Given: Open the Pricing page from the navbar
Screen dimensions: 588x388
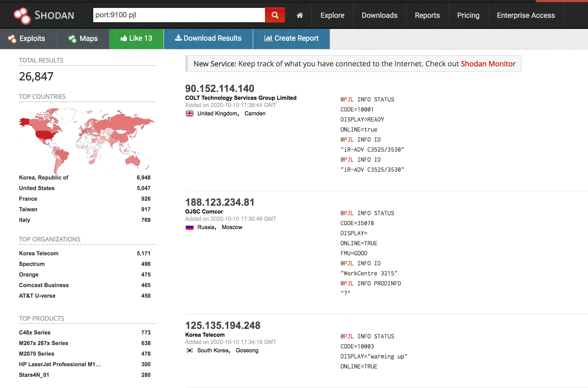Looking at the screenshot, I should click(x=468, y=15).
